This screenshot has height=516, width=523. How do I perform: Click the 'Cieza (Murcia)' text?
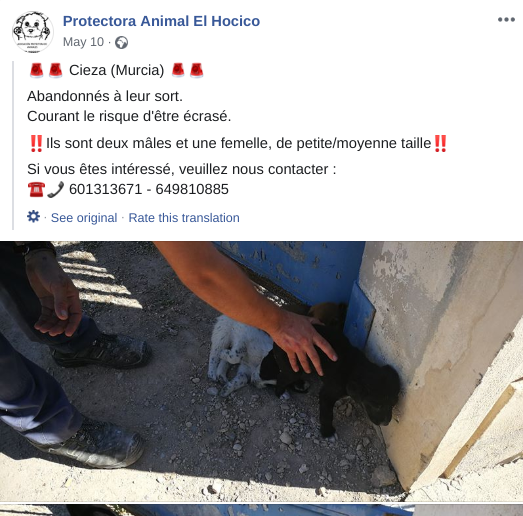pyautogui.click(x=117, y=70)
